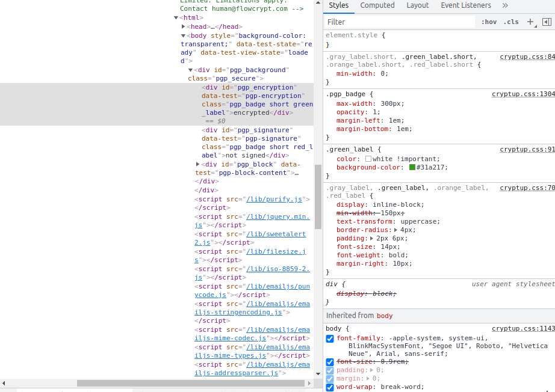Uncheck the word-wrap break-word checkbox
This screenshot has height=392, width=555.
329,387
